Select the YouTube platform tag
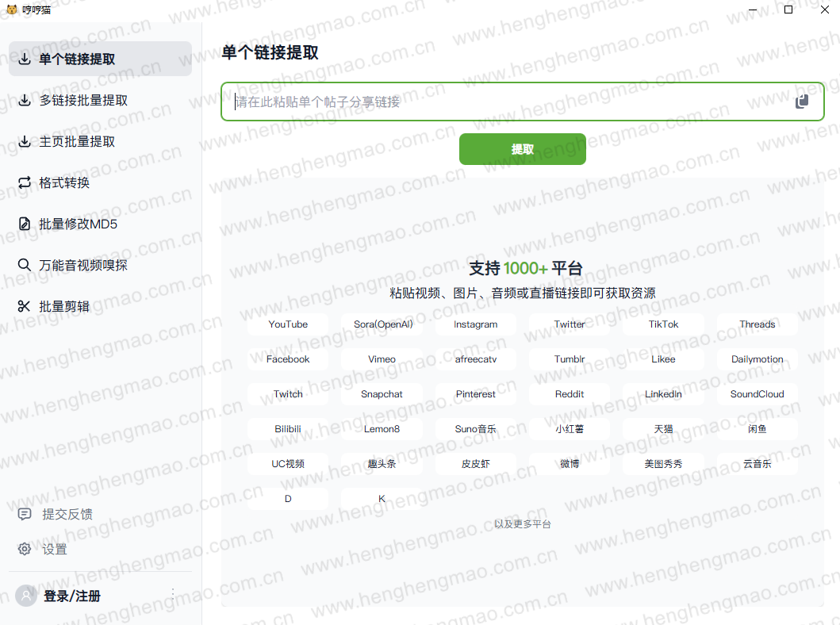Screen dimensions: 840x625 click(x=288, y=324)
